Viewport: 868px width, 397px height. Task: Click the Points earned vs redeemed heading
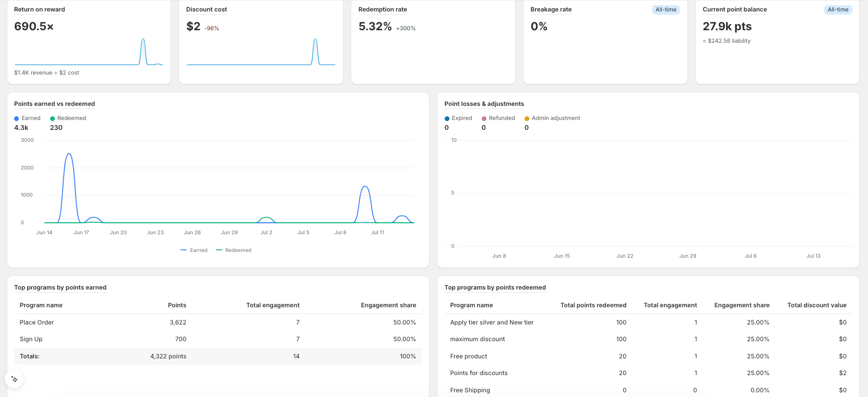[x=55, y=104]
